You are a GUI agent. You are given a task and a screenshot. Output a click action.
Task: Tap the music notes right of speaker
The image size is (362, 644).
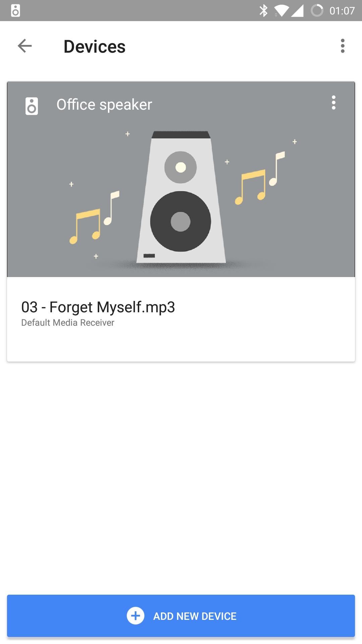click(x=260, y=178)
